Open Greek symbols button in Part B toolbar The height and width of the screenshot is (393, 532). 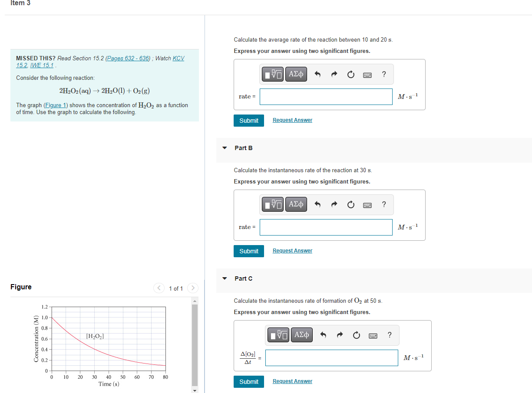pyautogui.click(x=296, y=204)
